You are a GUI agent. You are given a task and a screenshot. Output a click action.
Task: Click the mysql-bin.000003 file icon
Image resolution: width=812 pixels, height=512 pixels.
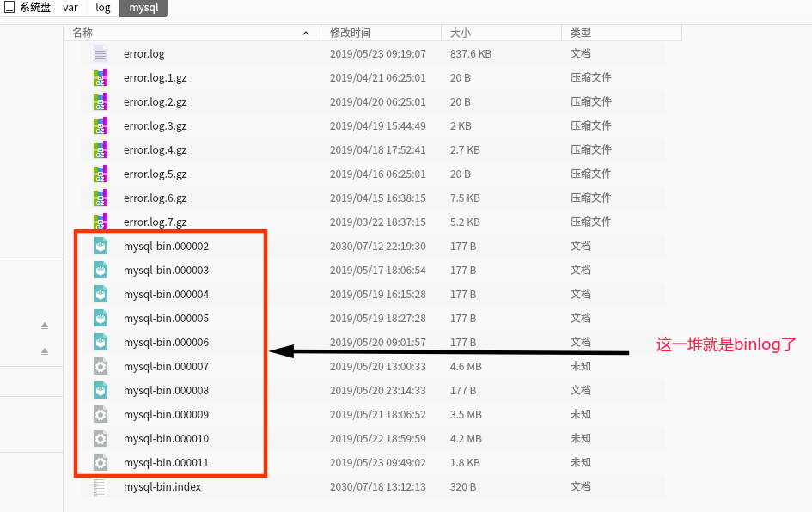pyautogui.click(x=101, y=270)
